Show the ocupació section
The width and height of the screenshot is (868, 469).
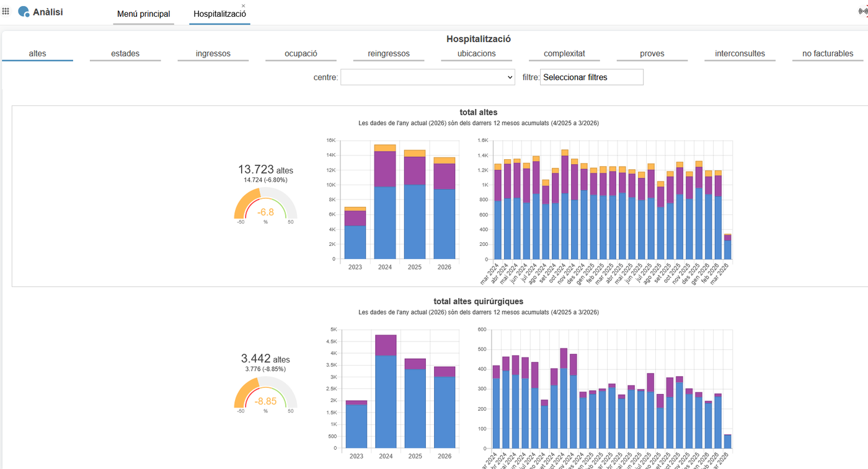tap(301, 54)
